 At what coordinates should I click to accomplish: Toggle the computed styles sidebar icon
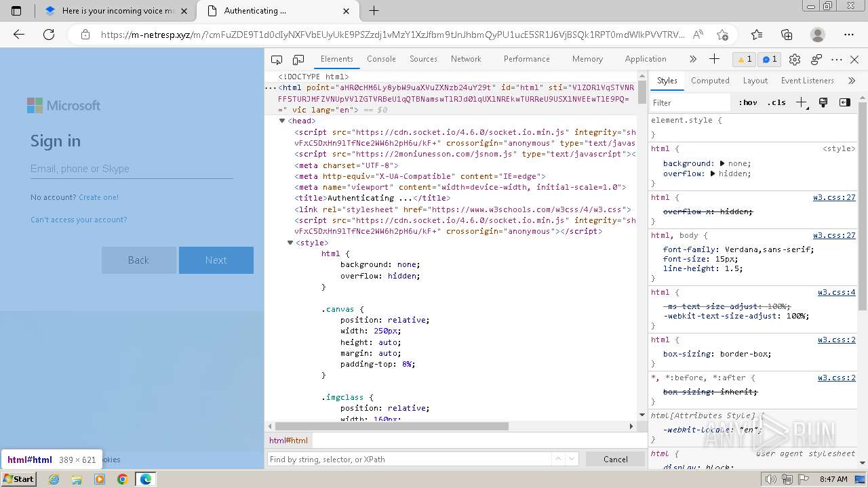845,102
